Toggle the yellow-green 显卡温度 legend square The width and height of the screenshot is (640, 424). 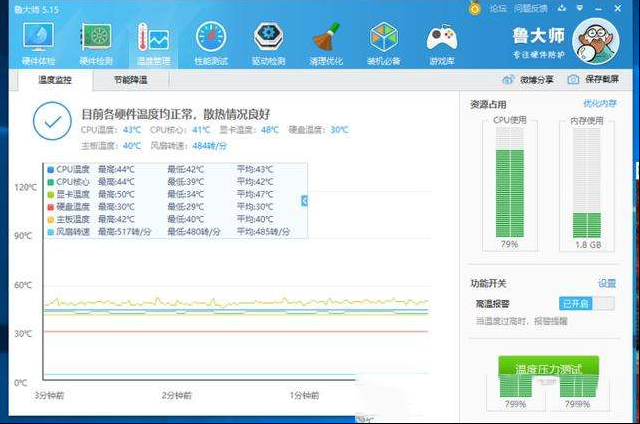click(x=51, y=195)
